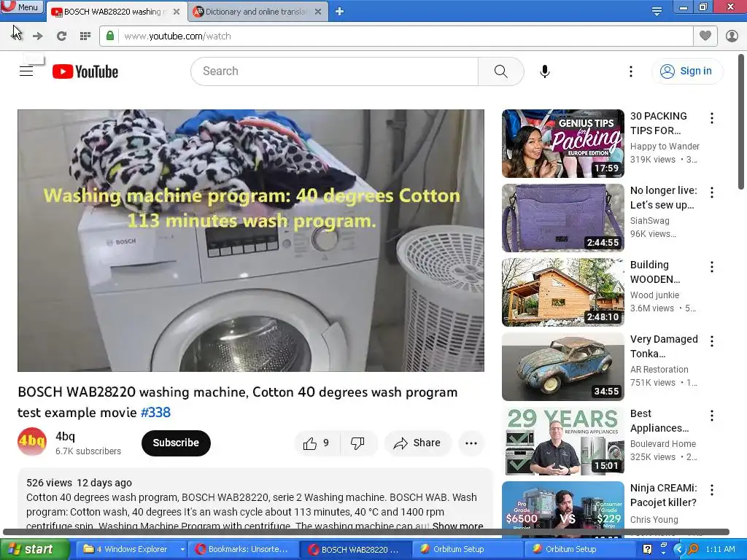The height and width of the screenshot is (560, 747).
Task: Open Building Wooden cabin video thumbnail
Action: [x=562, y=292]
